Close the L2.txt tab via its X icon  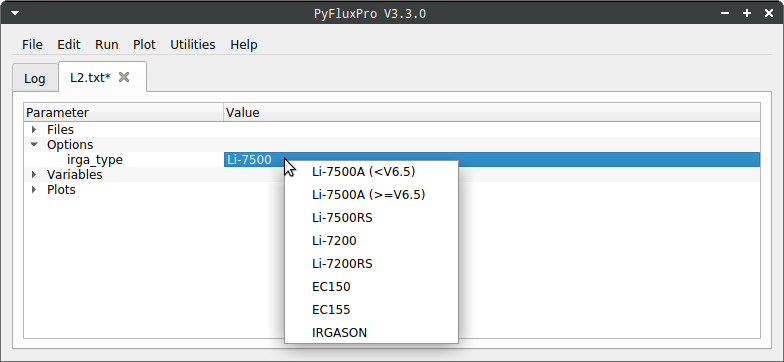point(124,77)
